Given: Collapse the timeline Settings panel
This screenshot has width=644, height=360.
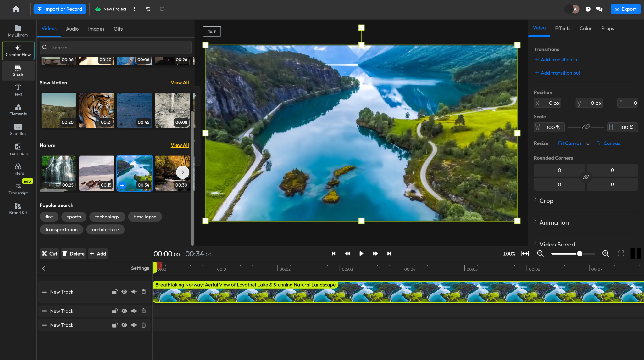Looking at the screenshot, I should (44, 268).
